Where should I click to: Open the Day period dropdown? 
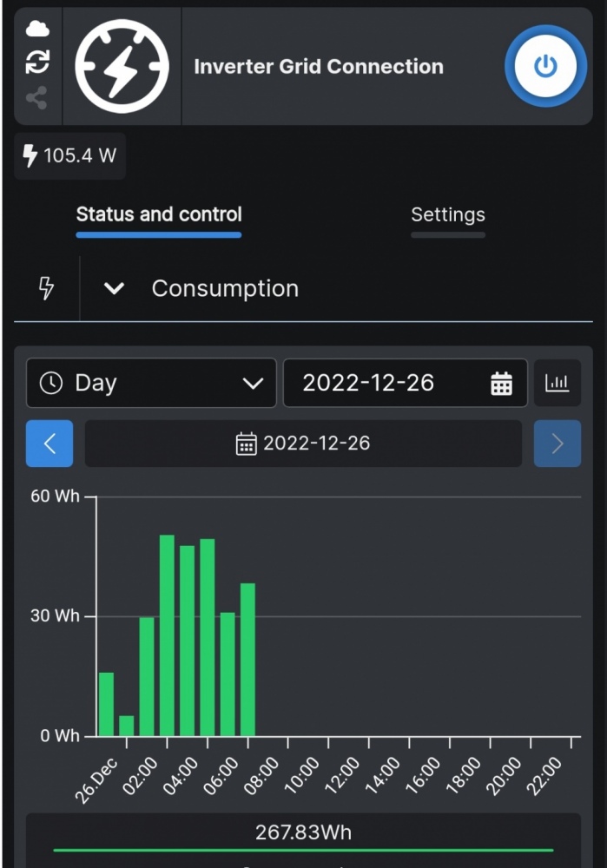pyautogui.click(x=151, y=383)
